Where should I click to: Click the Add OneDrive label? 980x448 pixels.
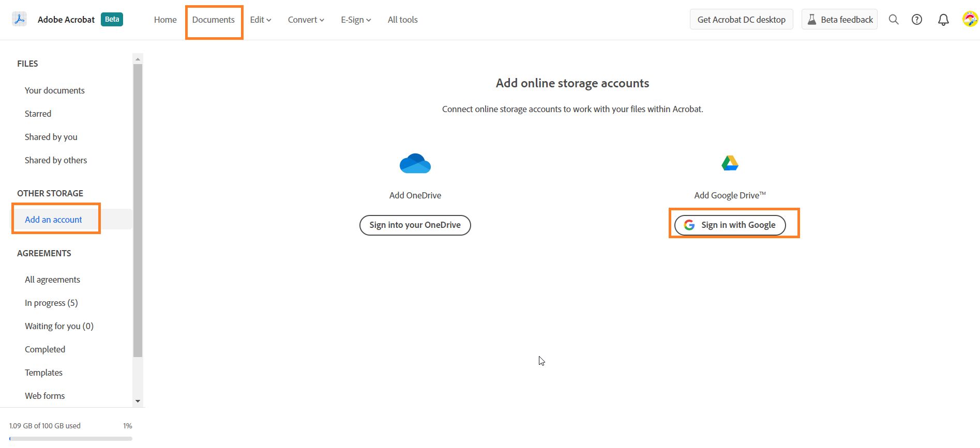[415, 195]
